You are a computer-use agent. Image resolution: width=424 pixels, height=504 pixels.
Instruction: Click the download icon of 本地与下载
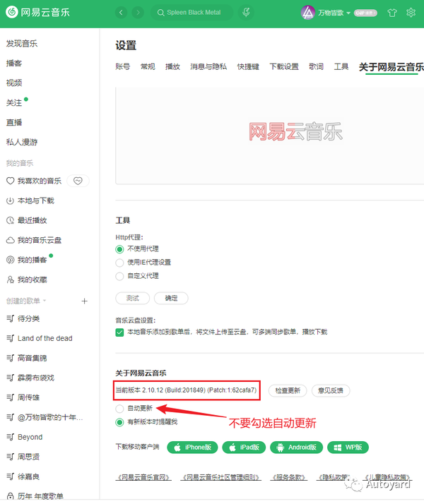tap(11, 201)
